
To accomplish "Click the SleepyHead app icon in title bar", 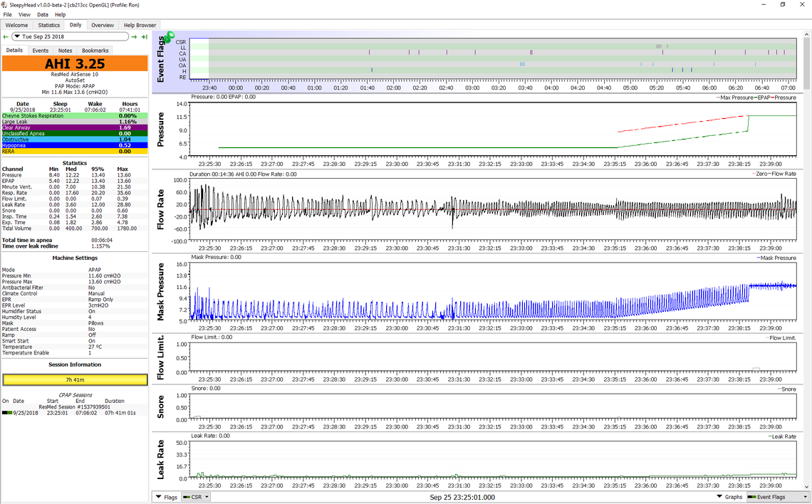I will click(x=5, y=5).
